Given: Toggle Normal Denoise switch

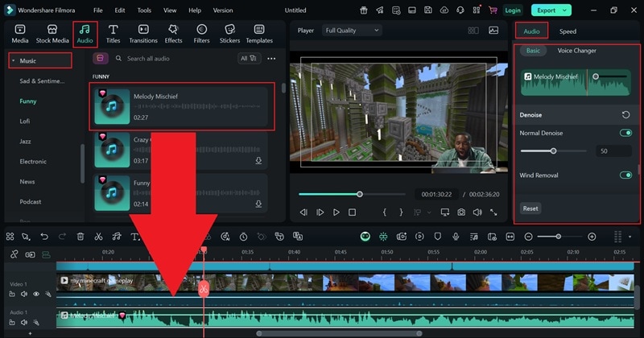Looking at the screenshot, I should (625, 133).
